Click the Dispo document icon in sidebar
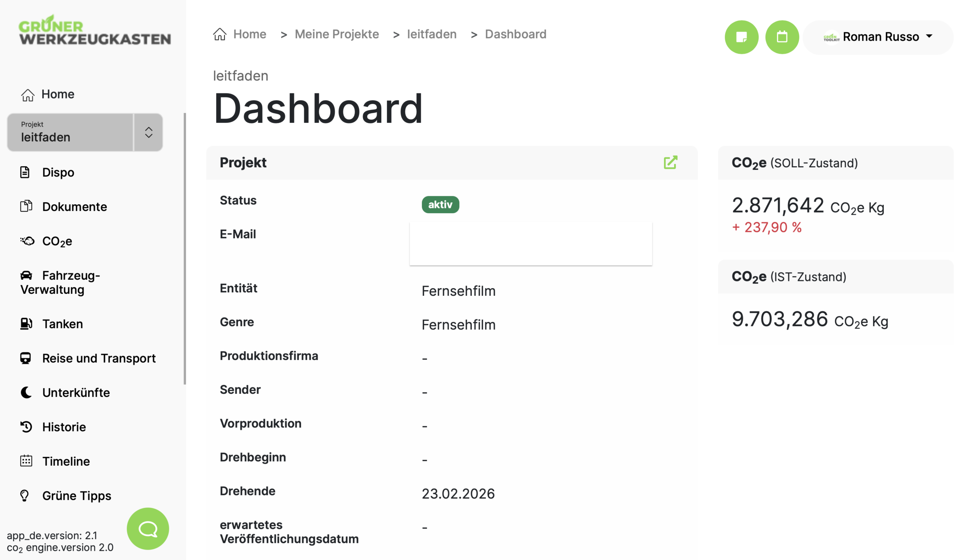The image size is (974, 560). 25,172
